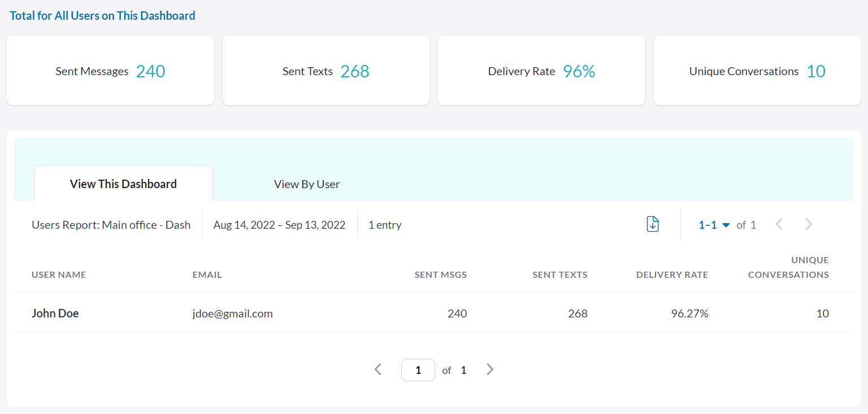Click the page number input field

click(x=418, y=370)
